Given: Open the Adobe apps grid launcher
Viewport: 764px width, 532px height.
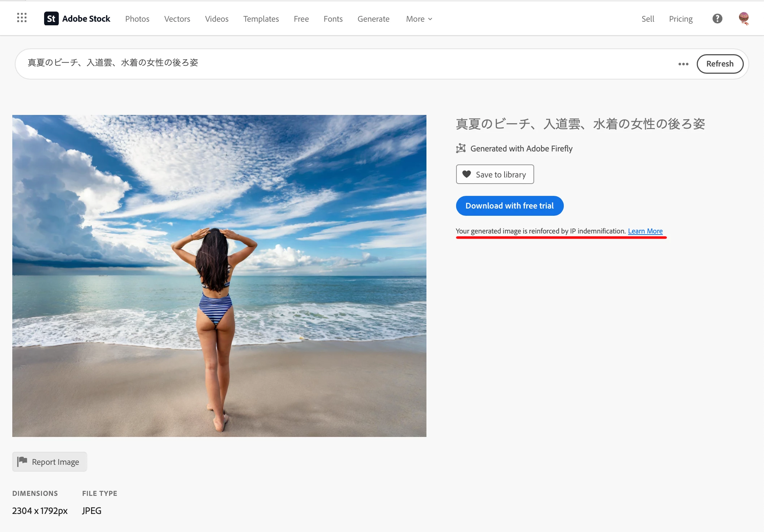Looking at the screenshot, I should (x=22, y=18).
